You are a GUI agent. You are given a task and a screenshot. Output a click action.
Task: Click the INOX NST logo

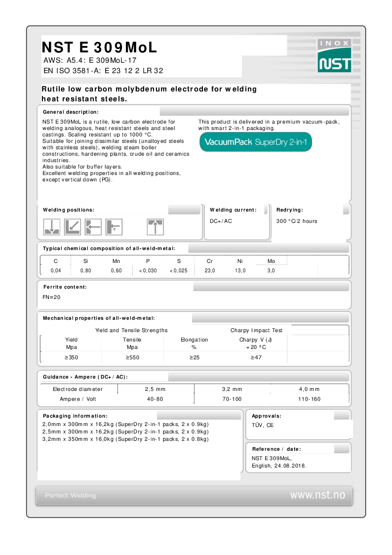point(334,55)
